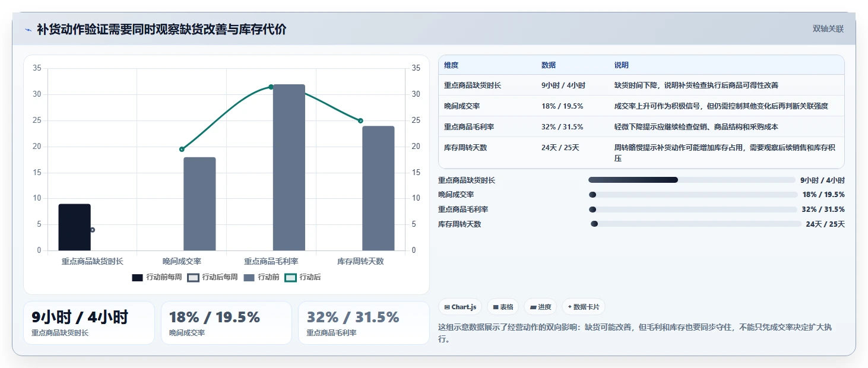
Task: Toggle the 行动前每周 legend item
Action: (x=156, y=277)
